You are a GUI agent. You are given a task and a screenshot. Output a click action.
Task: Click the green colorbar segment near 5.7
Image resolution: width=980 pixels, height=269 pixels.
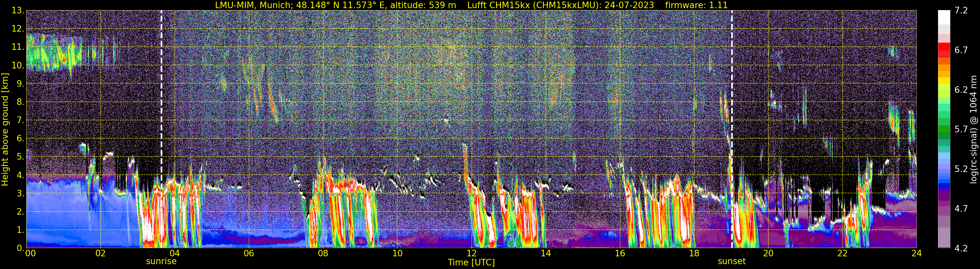tap(944, 129)
